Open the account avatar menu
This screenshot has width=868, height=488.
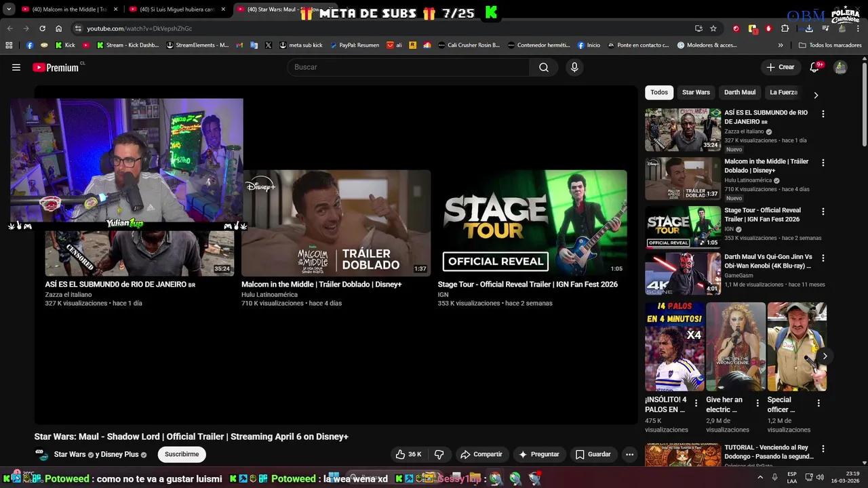(840, 67)
